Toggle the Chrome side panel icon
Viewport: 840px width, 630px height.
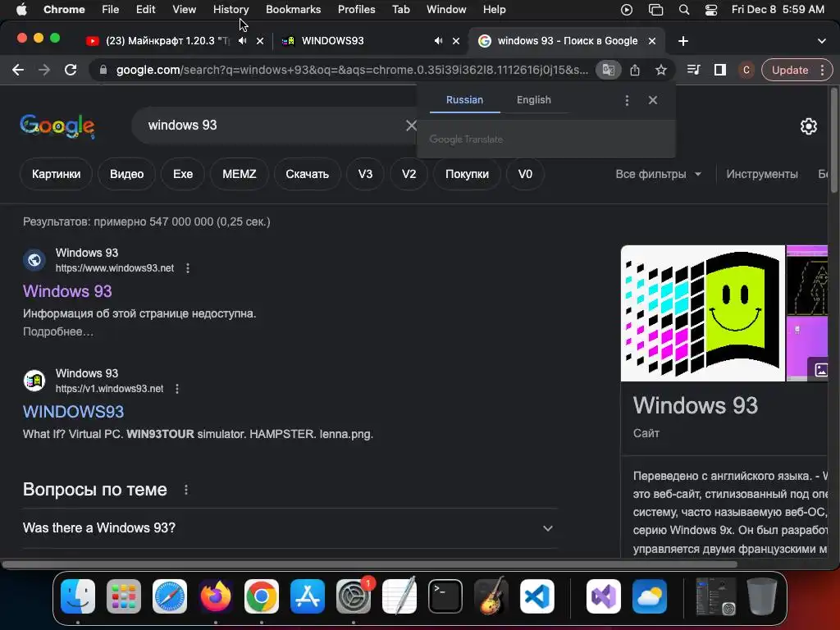pyautogui.click(x=720, y=70)
